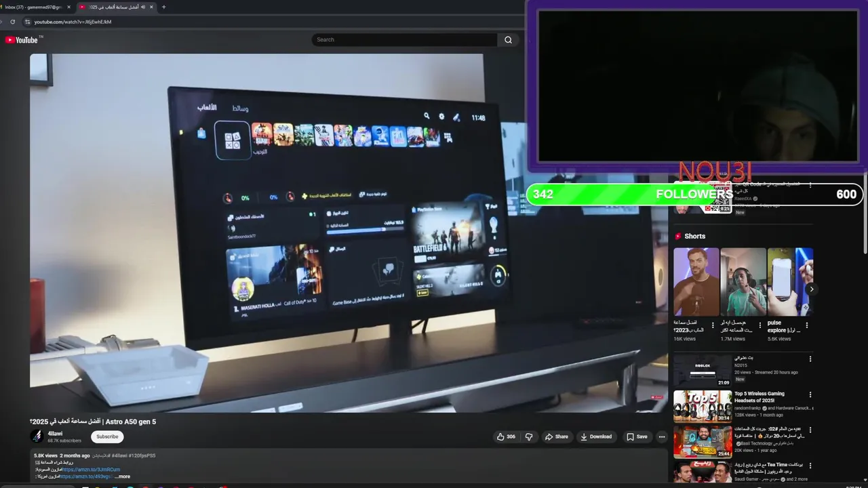The width and height of the screenshot is (868, 488).
Task: Select the browser URL address bar
Action: click(271, 22)
